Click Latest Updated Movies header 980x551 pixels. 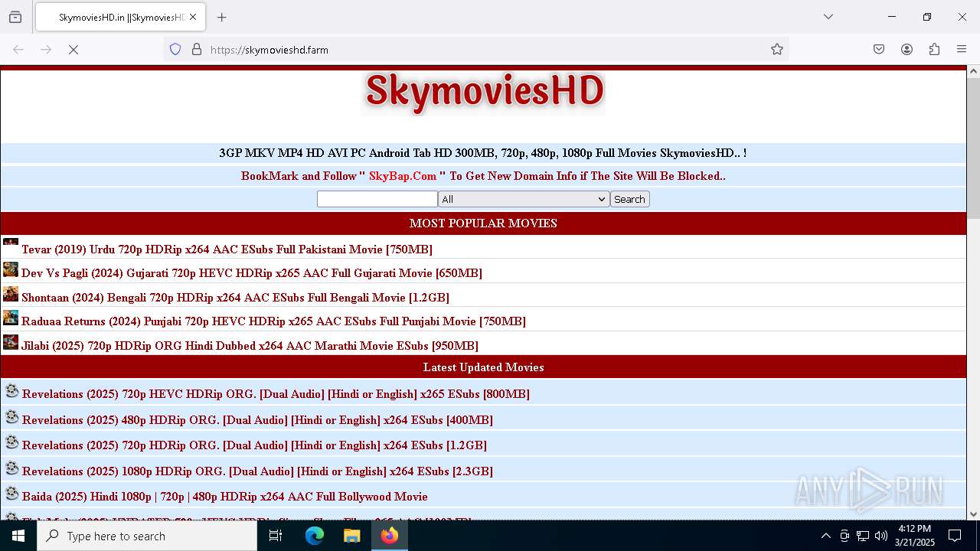[x=483, y=367]
